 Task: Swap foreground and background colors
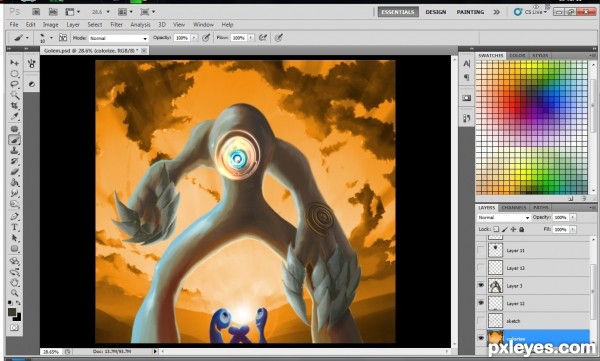pos(18,303)
